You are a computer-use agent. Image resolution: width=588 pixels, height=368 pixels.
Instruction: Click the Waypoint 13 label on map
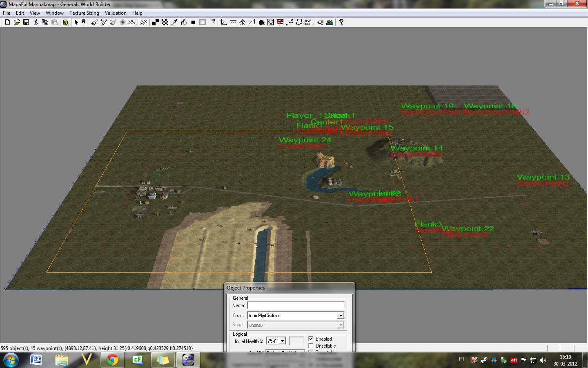(x=543, y=177)
